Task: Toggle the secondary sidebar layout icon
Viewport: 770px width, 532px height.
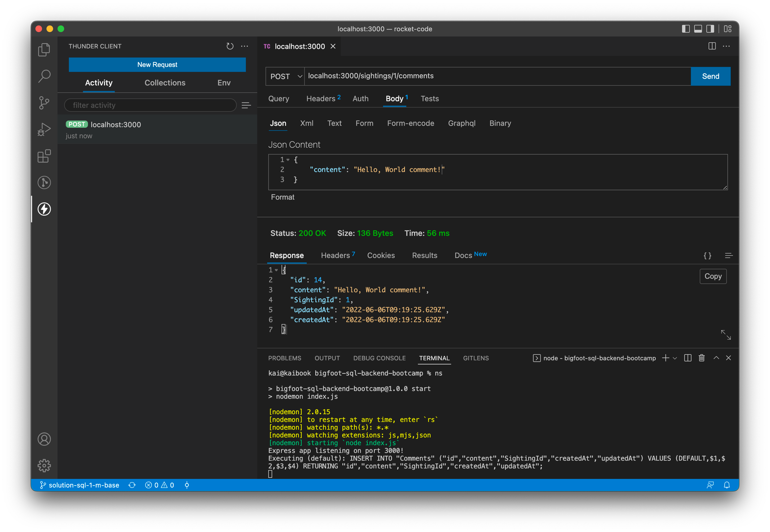Action: click(710, 29)
